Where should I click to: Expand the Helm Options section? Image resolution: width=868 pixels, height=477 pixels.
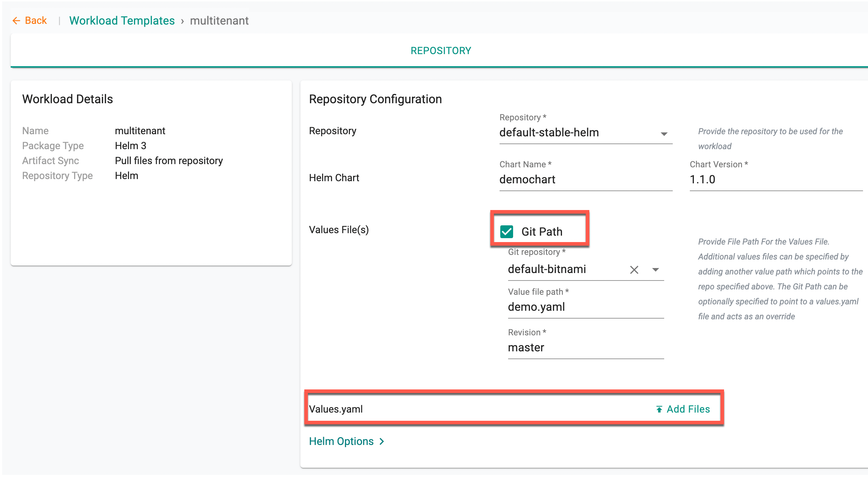pos(341,441)
